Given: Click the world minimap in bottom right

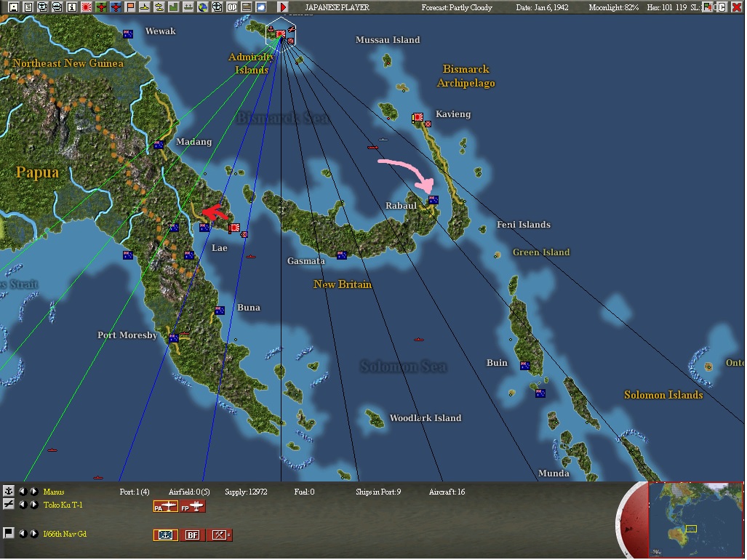Looking at the screenshot, I should coord(695,519).
